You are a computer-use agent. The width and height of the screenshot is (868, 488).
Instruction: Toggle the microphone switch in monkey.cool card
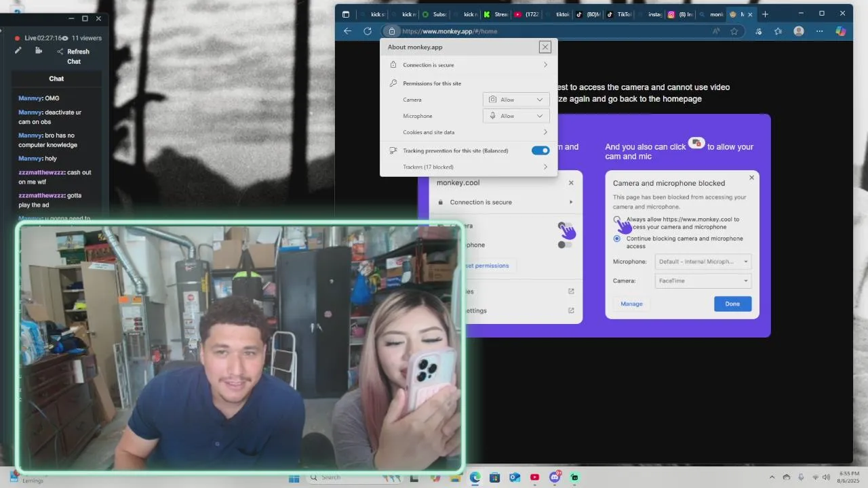click(x=565, y=245)
